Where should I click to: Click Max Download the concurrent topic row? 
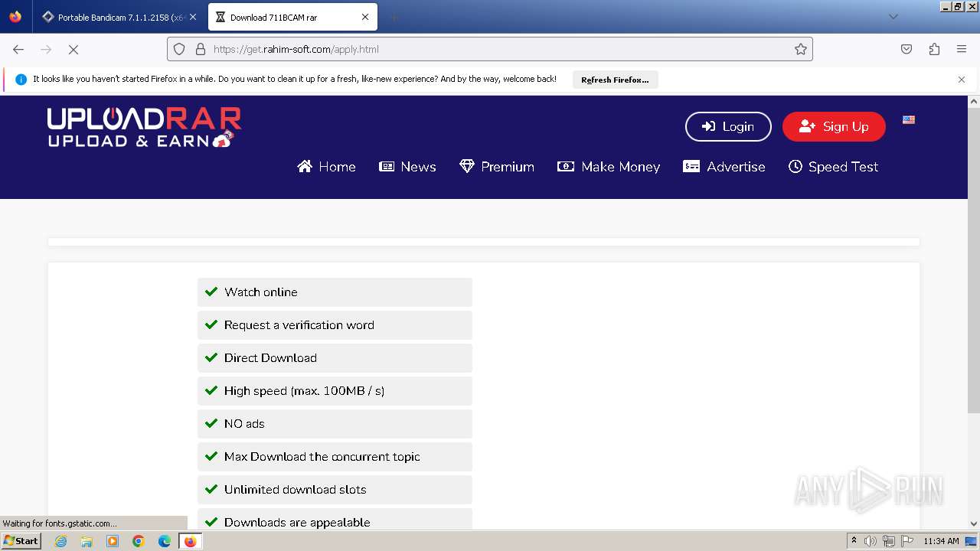point(335,457)
